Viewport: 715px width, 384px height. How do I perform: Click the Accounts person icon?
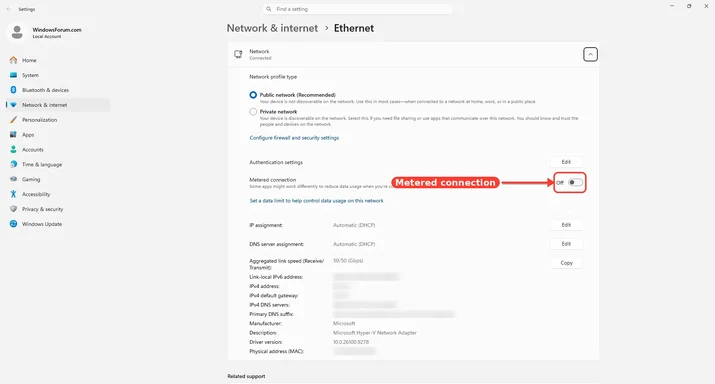pos(13,150)
